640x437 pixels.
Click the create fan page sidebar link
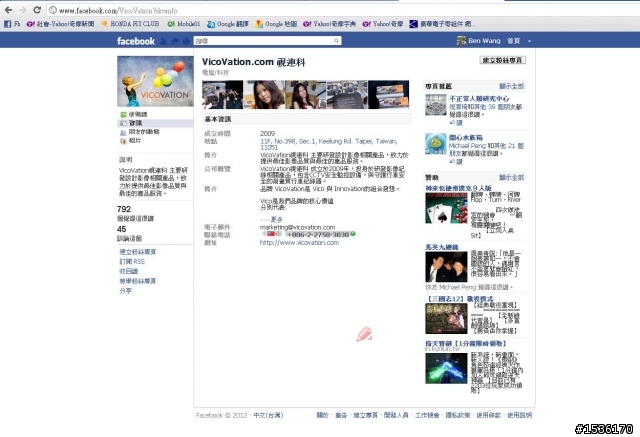click(x=138, y=252)
